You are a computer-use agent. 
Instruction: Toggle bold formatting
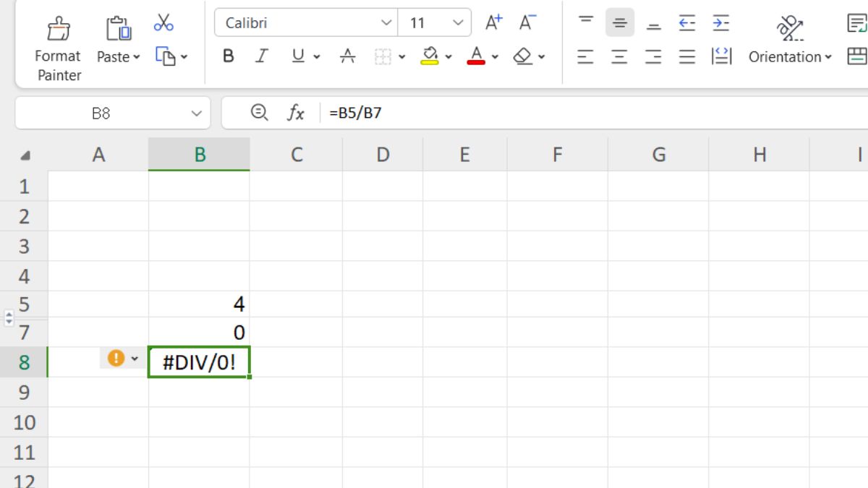pos(229,56)
